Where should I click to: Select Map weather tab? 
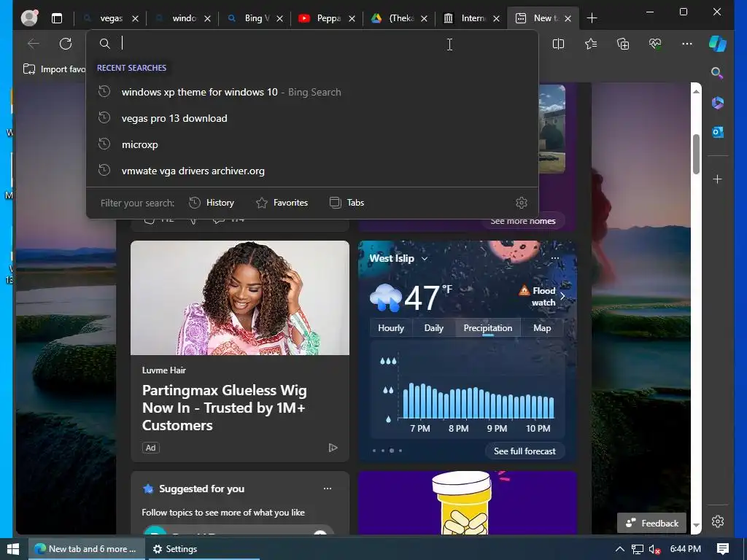pos(542,328)
